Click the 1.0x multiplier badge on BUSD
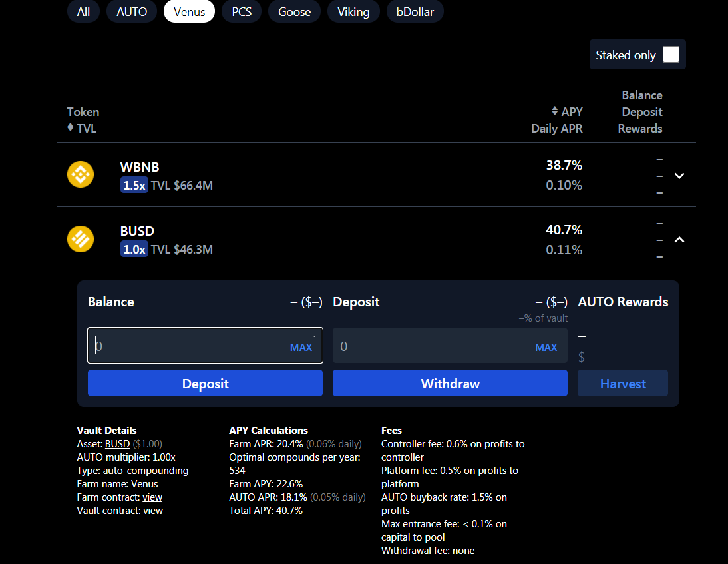The height and width of the screenshot is (564, 728). point(134,250)
